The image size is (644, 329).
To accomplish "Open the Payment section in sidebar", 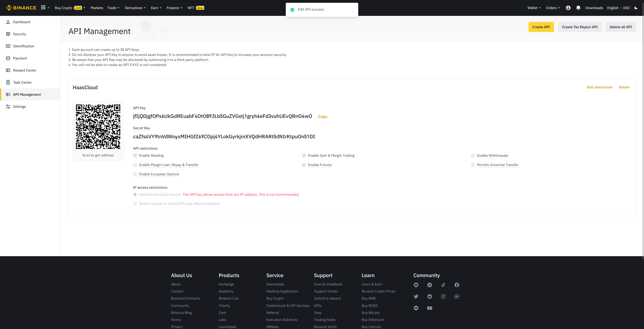I will point(20,58).
